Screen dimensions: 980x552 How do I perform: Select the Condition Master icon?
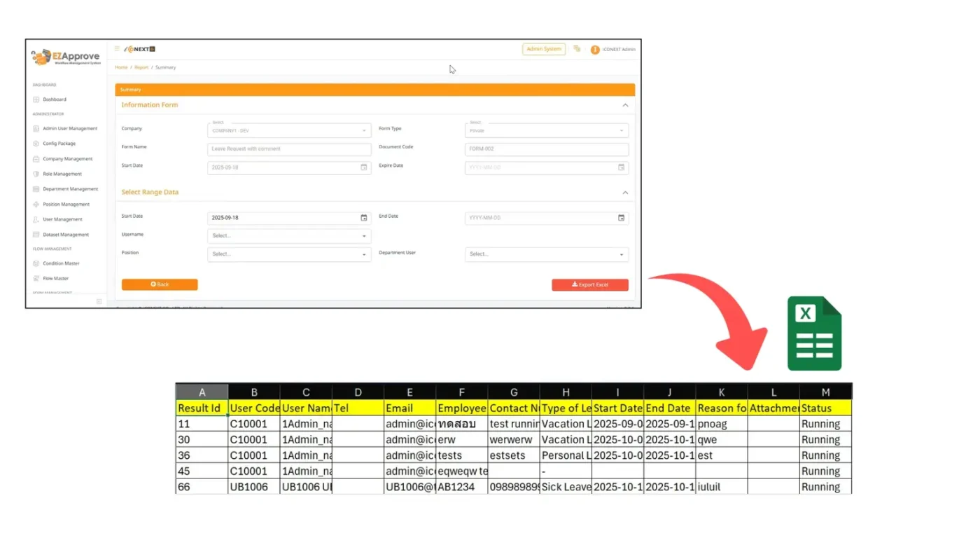point(36,263)
